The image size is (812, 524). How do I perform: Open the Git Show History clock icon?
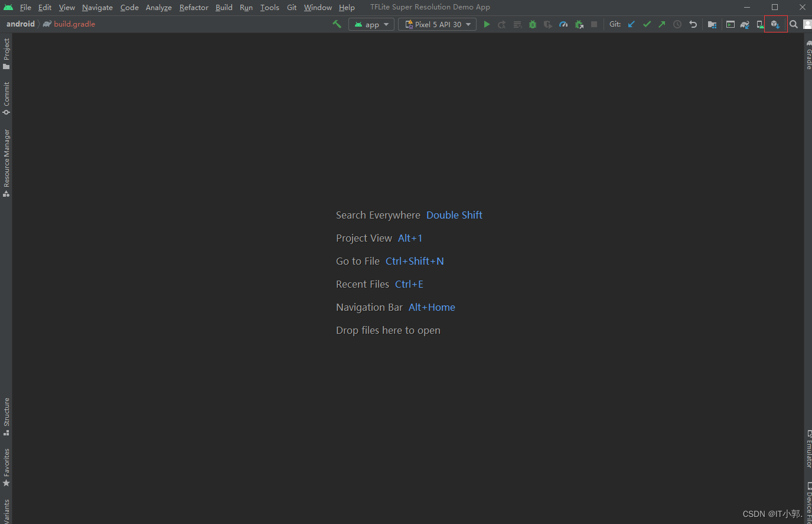(x=677, y=24)
